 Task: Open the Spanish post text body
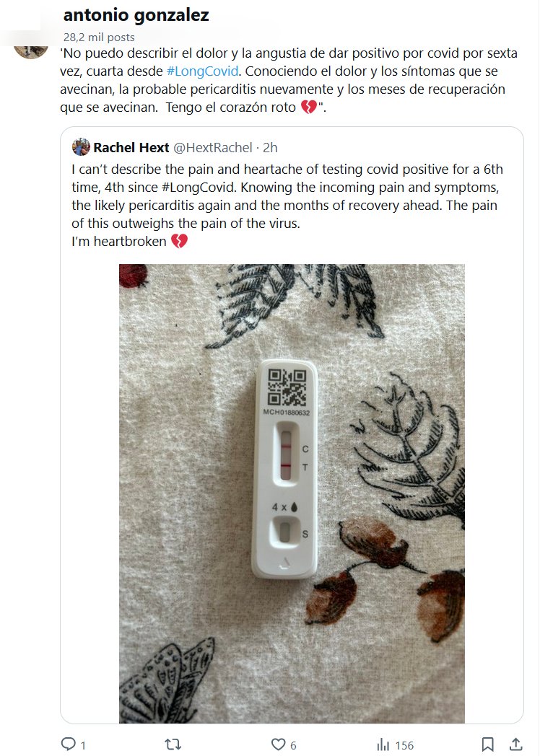[x=289, y=81]
